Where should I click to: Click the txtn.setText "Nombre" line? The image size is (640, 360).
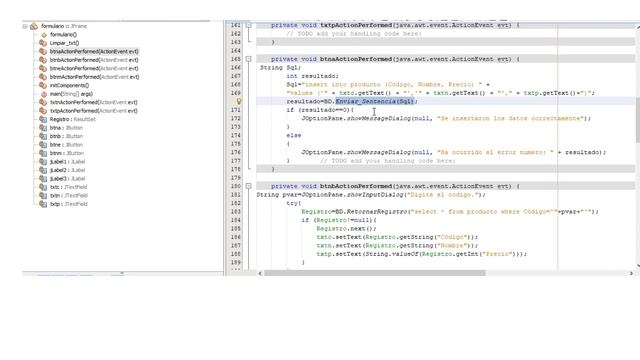pyautogui.click(x=397, y=246)
